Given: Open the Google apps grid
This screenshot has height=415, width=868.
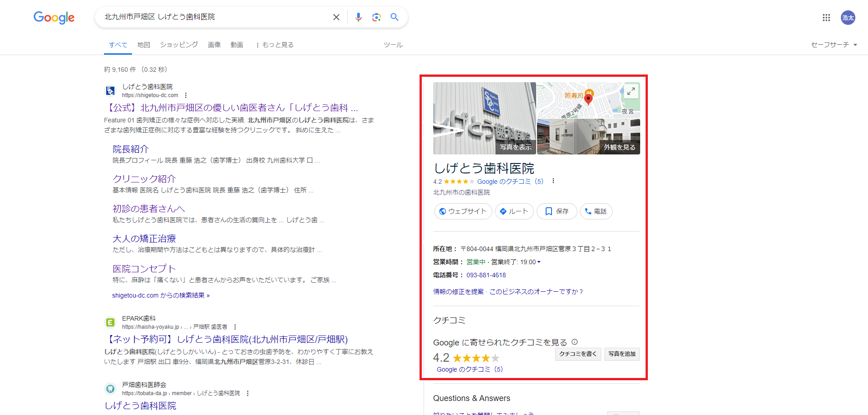Looking at the screenshot, I should click(826, 18).
